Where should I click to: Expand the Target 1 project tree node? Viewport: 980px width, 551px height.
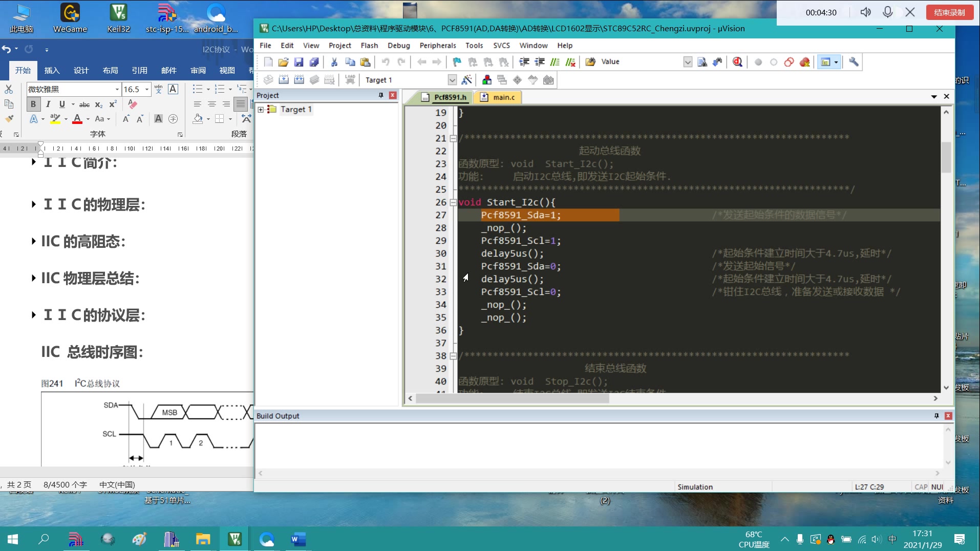click(x=261, y=110)
